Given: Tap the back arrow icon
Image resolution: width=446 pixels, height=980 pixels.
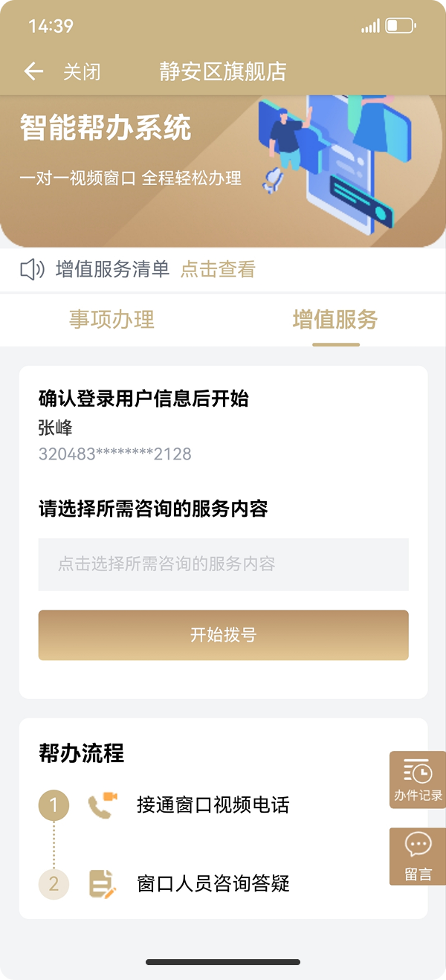Looking at the screenshot, I should click(x=33, y=71).
